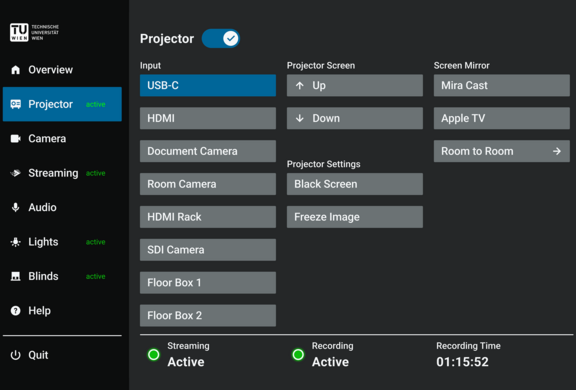Switch input to Room Camera

pyautogui.click(x=208, y=184)
